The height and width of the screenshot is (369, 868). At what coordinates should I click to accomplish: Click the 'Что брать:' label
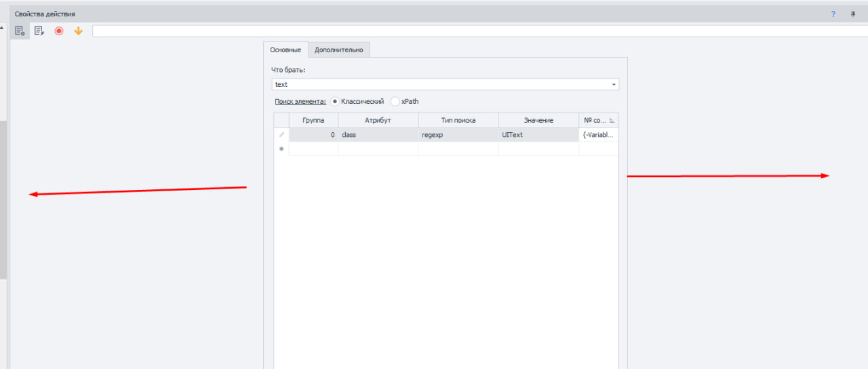[x=288, y=70]
